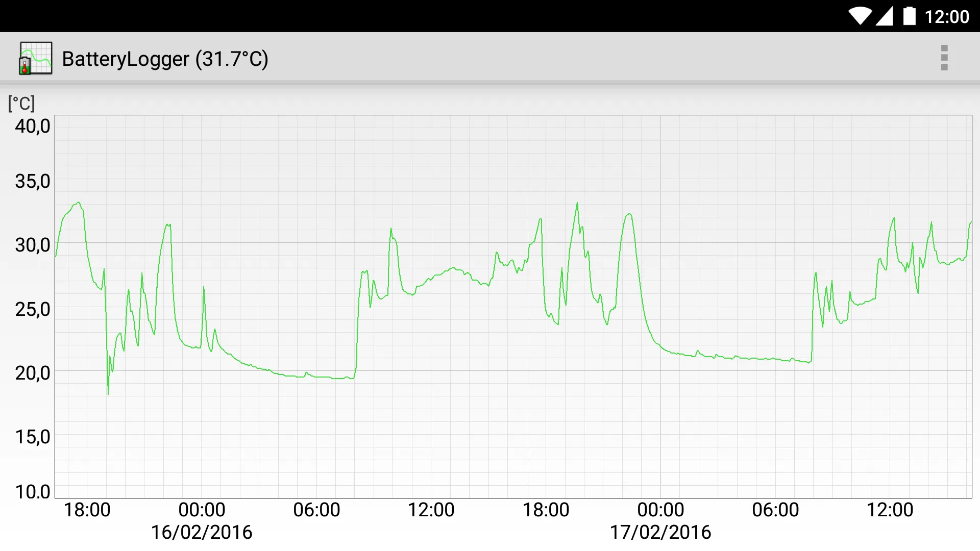Viewport: 980px width, 551px height.
Task: Tap the 35,0 y-axis label
Action: click(x=33, y=182)
